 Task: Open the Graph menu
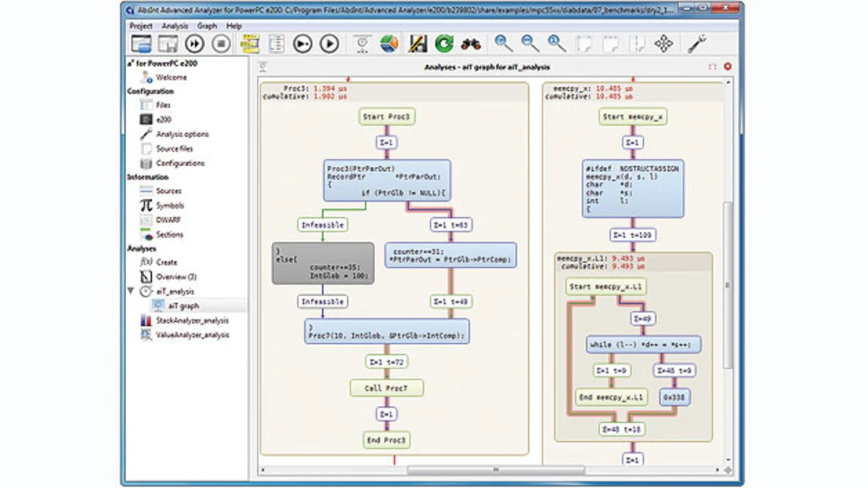click(x=207, y=26)
